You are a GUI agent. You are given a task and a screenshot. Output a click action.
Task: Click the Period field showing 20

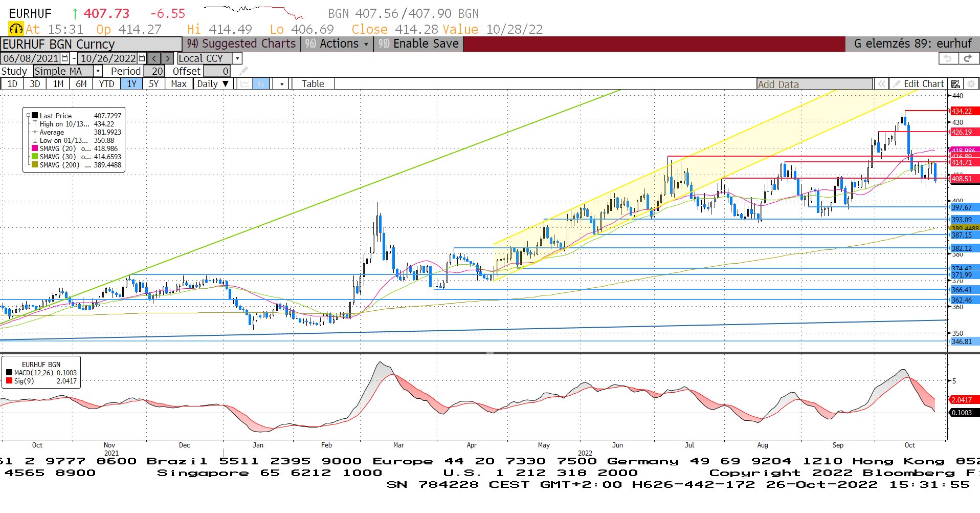154,71
